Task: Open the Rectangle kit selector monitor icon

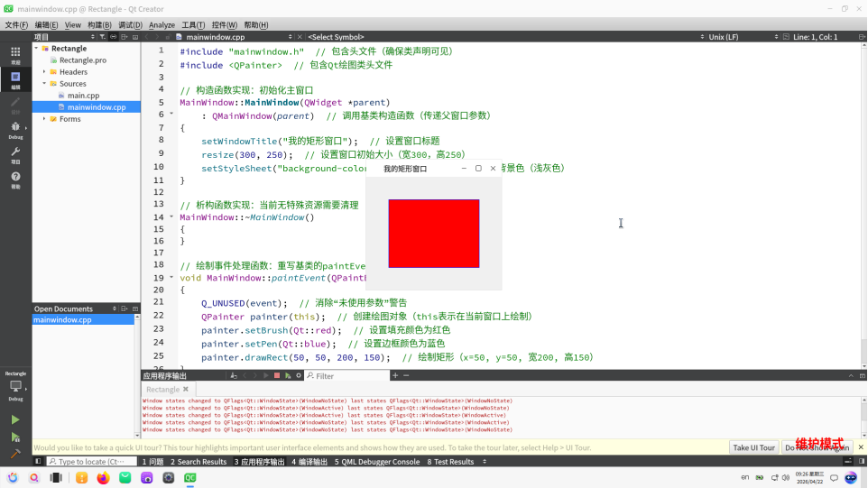Action: [x=15, y=386]
